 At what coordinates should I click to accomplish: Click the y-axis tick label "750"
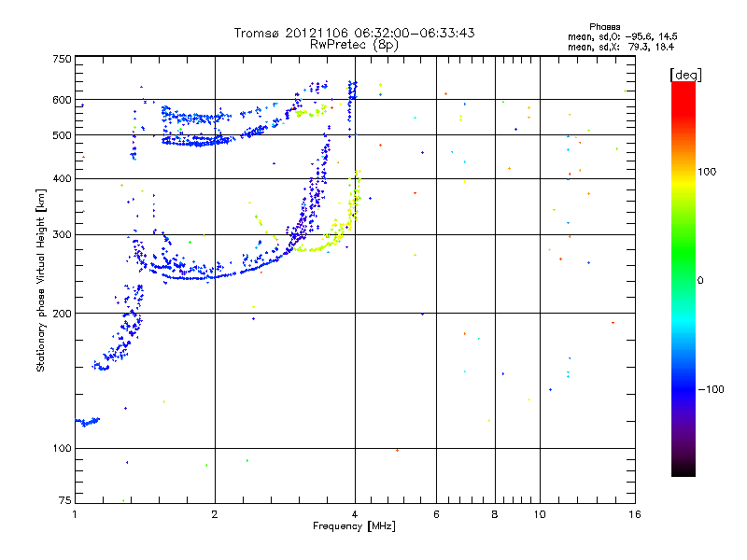pos(63,59)
